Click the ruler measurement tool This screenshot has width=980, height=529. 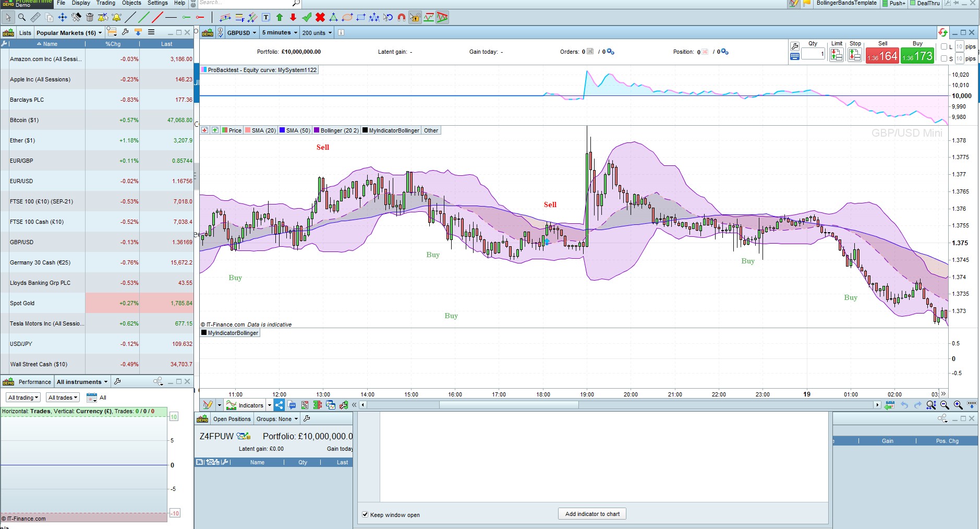[35, 17]
